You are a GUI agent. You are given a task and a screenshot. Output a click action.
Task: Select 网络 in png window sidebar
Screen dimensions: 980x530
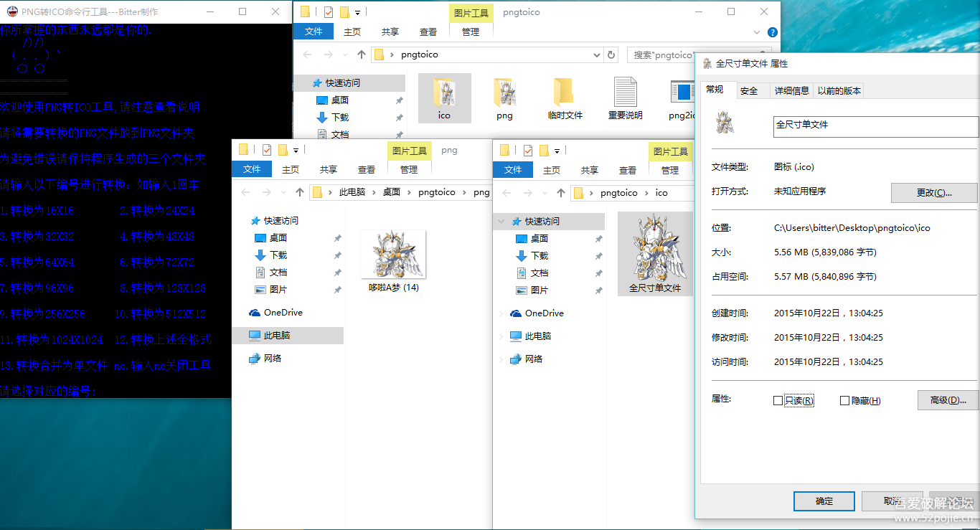[x=265, y=359]
